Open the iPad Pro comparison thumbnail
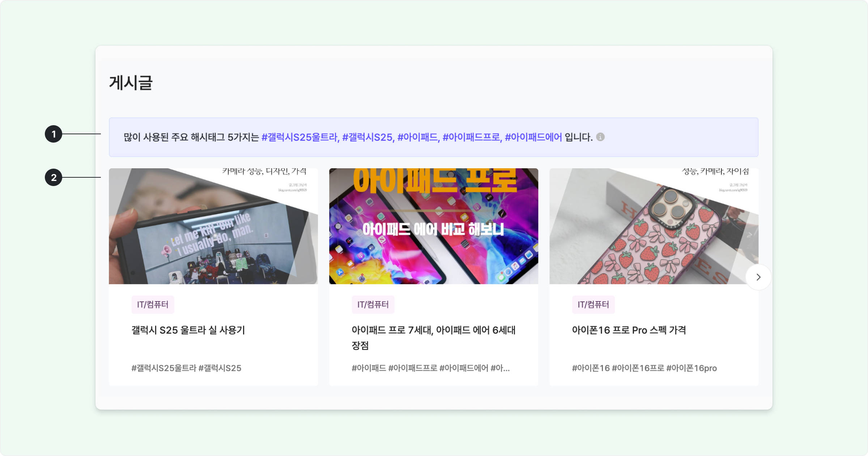Image resolution: width=868 pixels, height=456 pixels. point(433,226)
